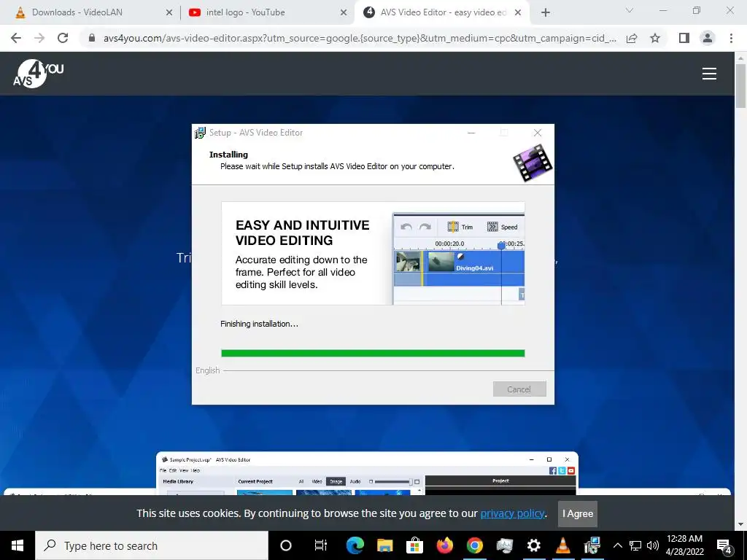747x560 pixels.
Task: Open Chrome side panel
Action: click(684, 38)
